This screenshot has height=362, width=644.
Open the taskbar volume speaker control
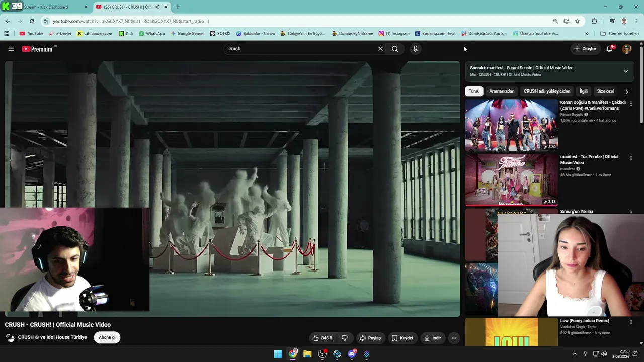tap(604, 354)
